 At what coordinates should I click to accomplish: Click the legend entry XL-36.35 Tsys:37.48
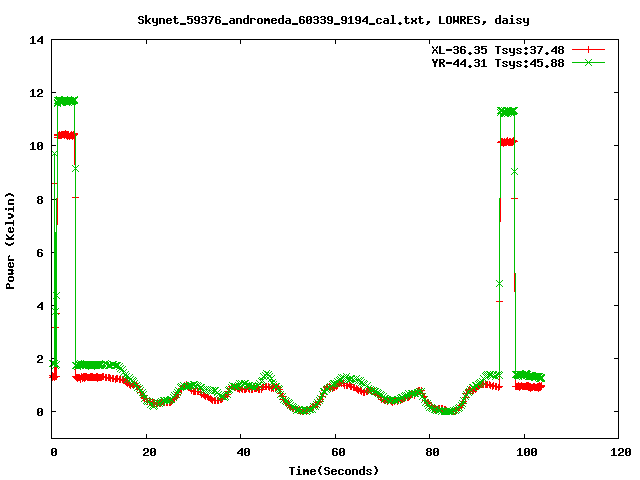498,50
